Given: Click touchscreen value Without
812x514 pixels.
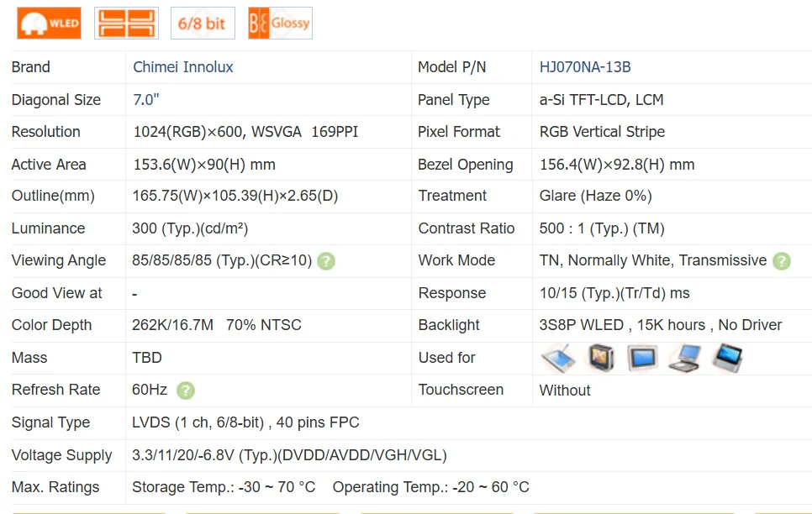Looking at the screenshot, I should [x=565, y=391].
